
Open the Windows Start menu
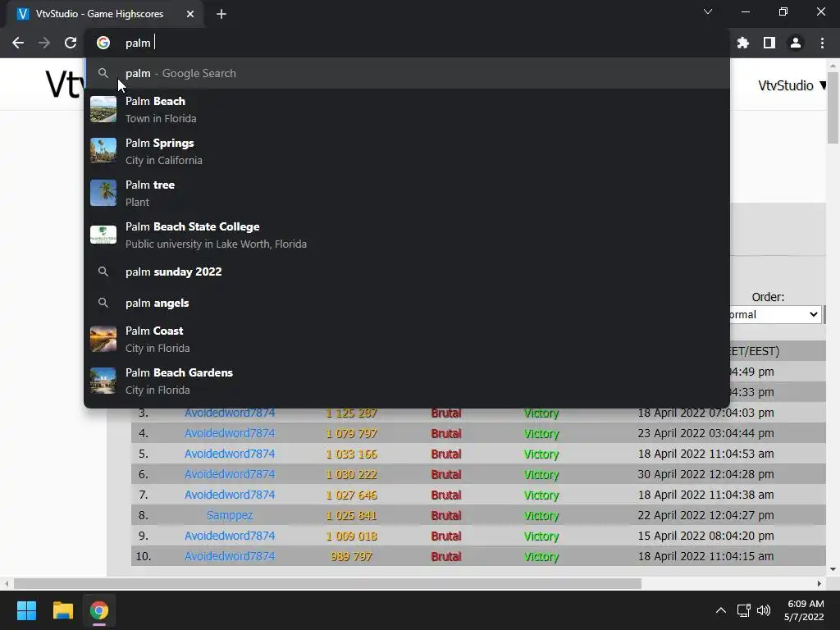click(x=26, y=610)
